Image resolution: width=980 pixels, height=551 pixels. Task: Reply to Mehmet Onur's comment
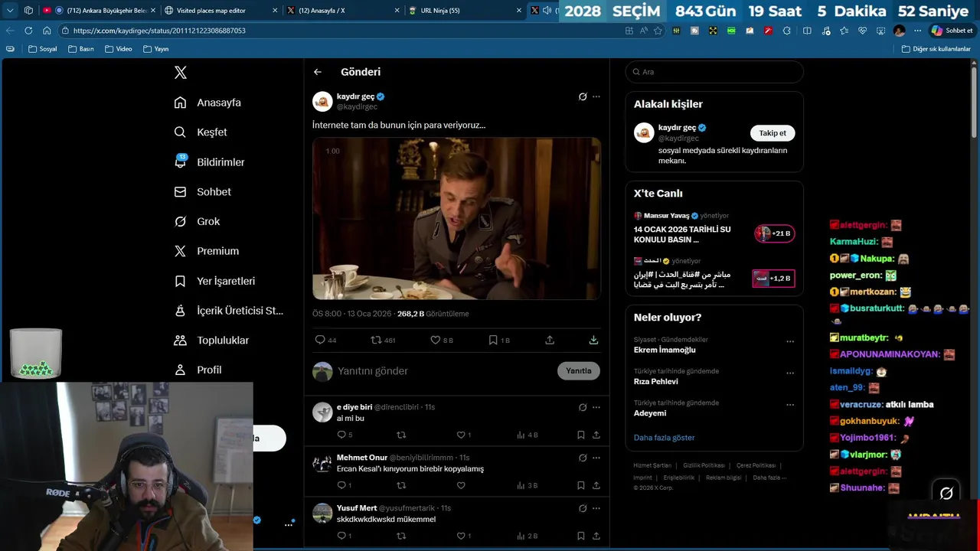[344, 485]
